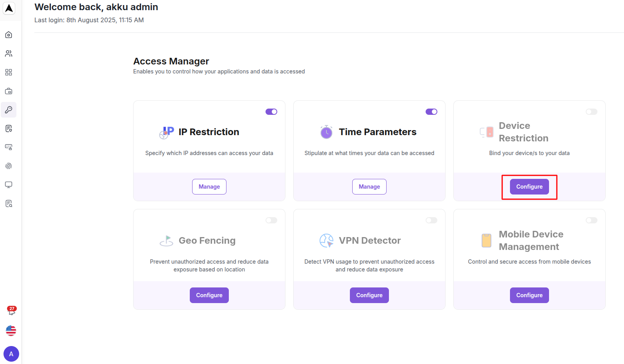This screenshot has height=364, width=624.
Task: Click the 'Last login: 8th August 2025' text
Action: pos(89,20)
